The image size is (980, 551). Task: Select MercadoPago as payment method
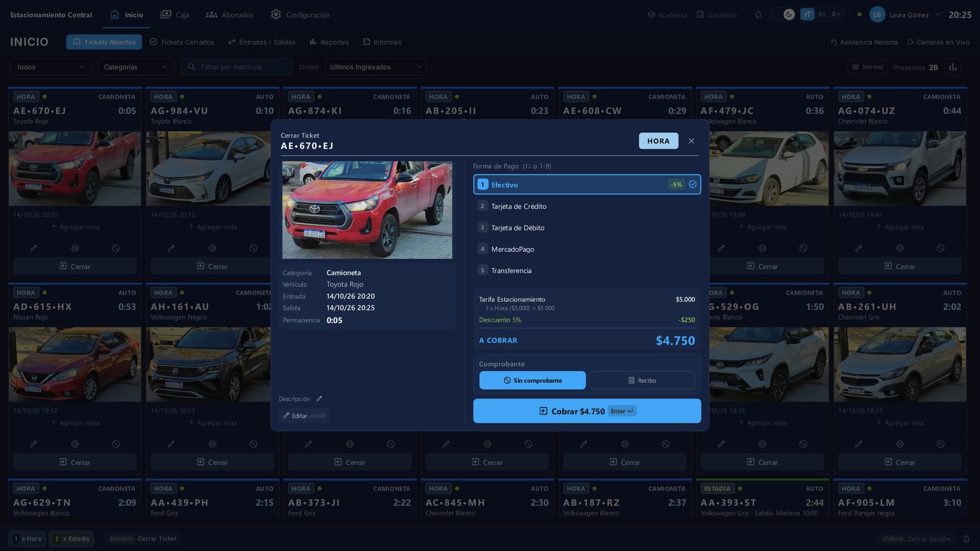click(587, 249)
